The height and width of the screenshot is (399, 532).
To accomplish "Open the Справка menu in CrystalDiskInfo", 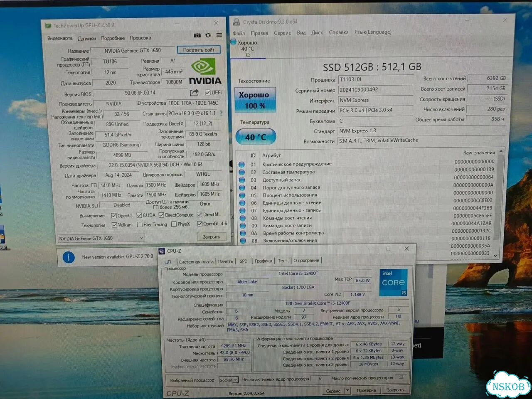I will click(339, 32).
